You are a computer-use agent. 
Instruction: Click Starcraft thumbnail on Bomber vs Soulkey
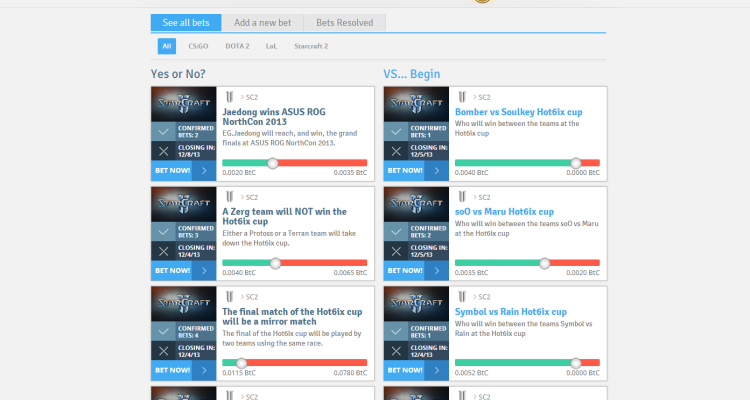416,104
